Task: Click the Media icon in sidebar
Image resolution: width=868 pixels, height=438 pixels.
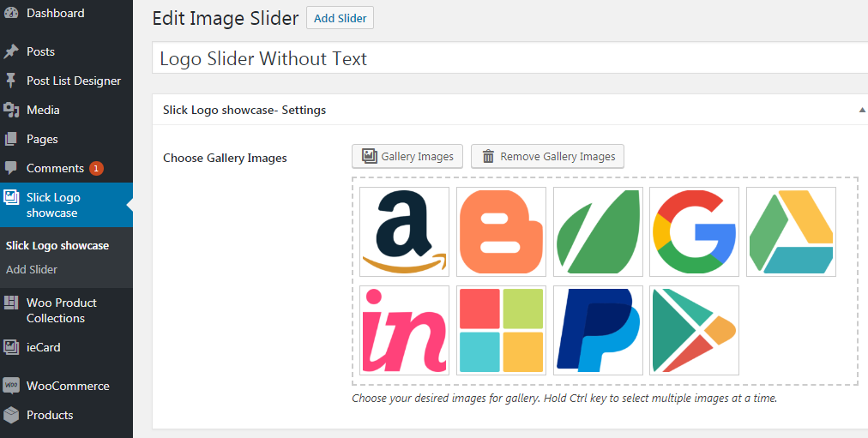Action: click(11, 110)
